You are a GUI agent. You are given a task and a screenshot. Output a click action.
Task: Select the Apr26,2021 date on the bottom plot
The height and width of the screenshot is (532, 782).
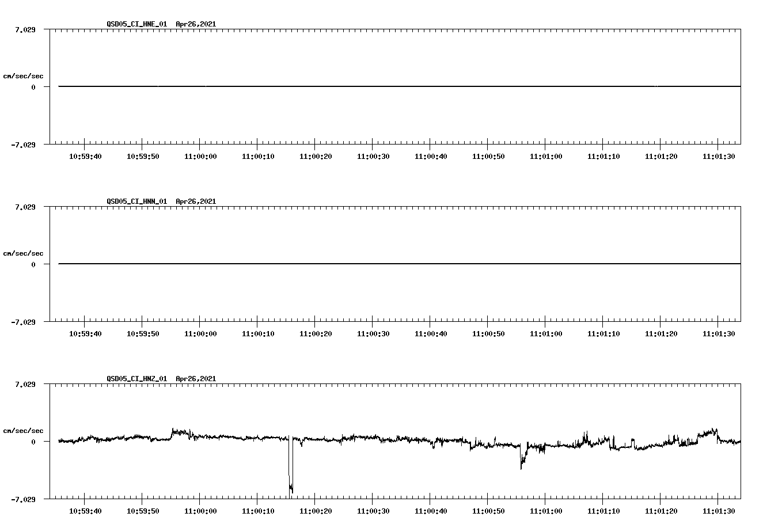coord(195,379)
